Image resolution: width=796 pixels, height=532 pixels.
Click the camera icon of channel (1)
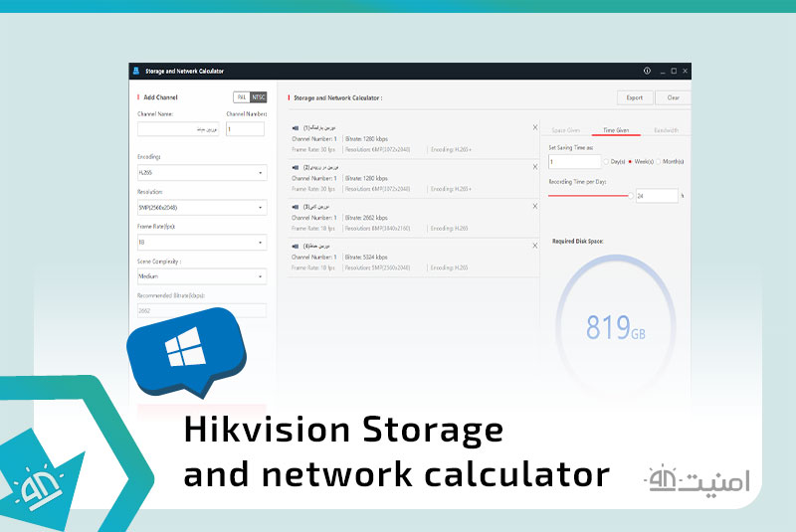[296, 128]
